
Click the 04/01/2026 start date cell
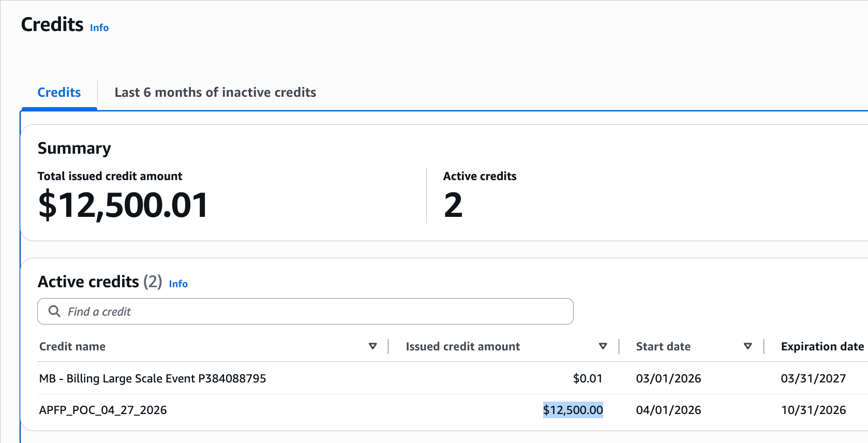(668, 410)
